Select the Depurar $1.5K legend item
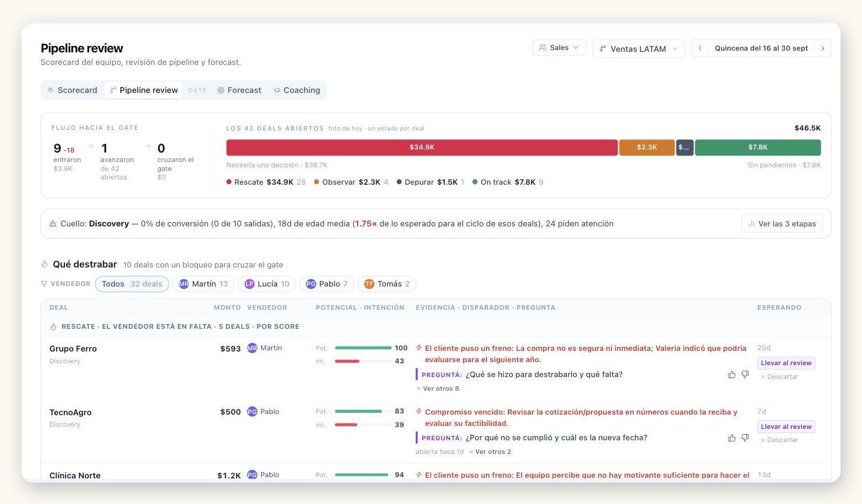 [430, 182]
